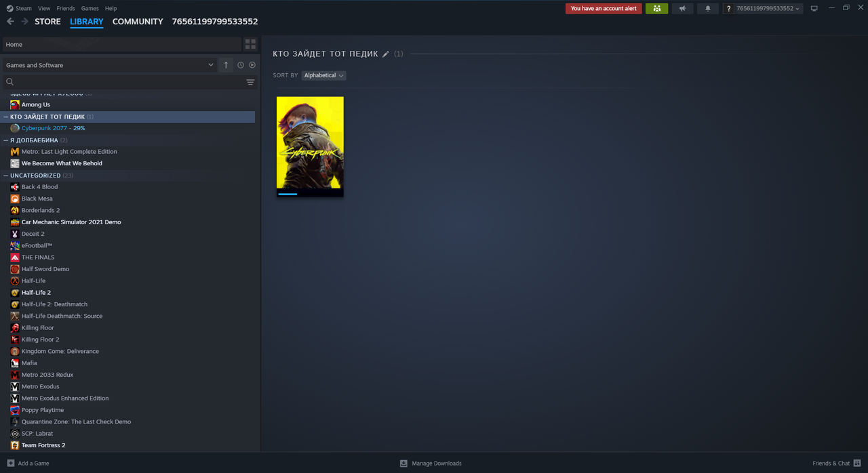Click the Car Mechanic Simulator 2021 Demo icon
The height and width of the screenshot is (473, 868).
tap(15, 222)
